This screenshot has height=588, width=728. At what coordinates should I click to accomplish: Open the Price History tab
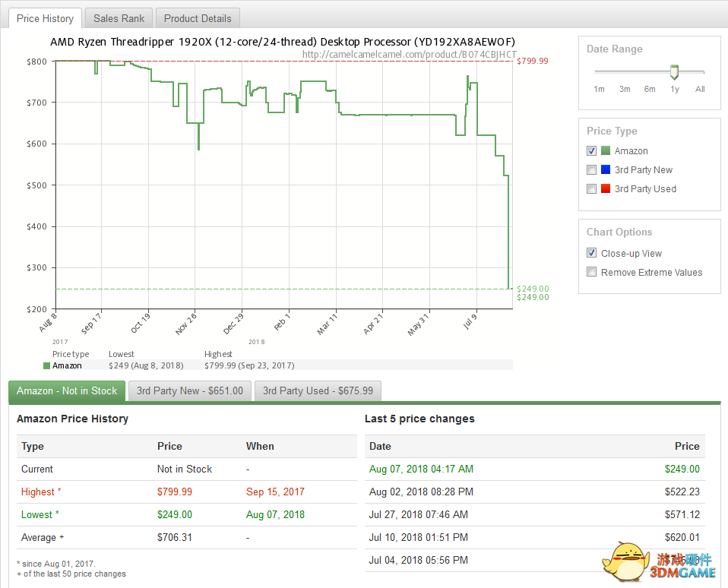[x=45, y=18]
